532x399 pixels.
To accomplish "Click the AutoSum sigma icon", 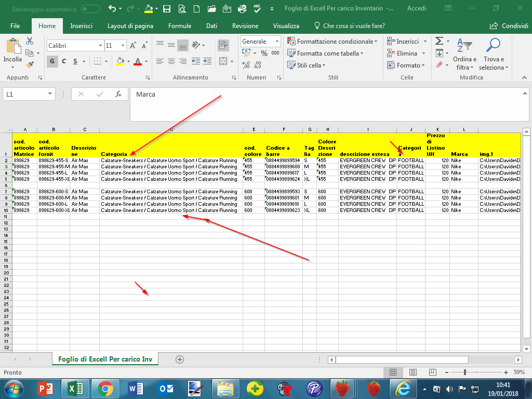I will pyautogui.click(x=439, y=41).
